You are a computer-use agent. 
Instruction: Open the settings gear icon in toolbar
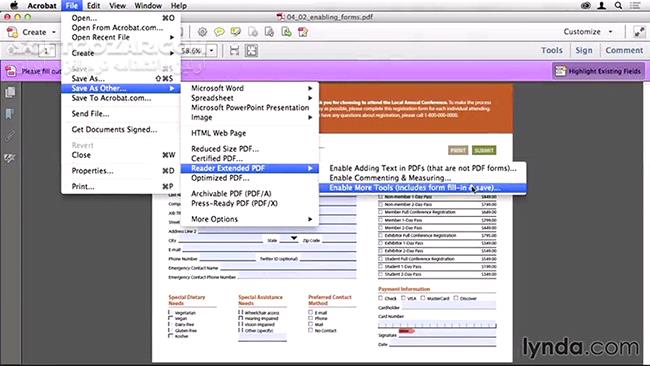(202, 32)
